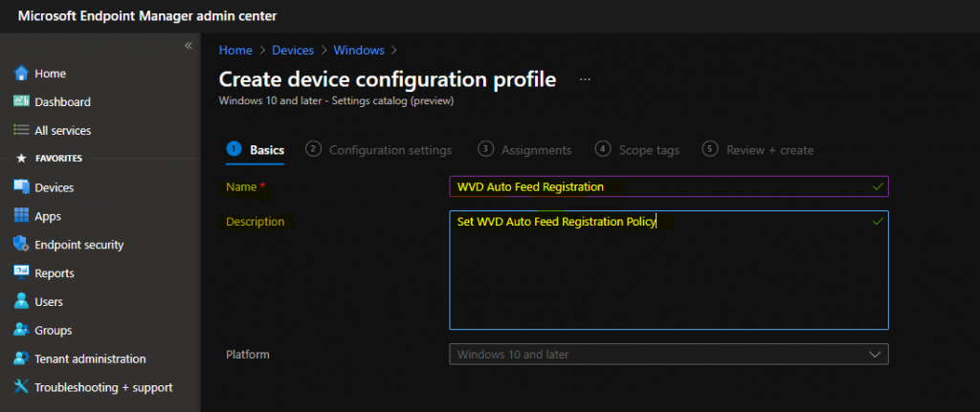Open Dashboard from the sidebar
This screenshot has height=412, width=980.
click(x=62, y=101)
